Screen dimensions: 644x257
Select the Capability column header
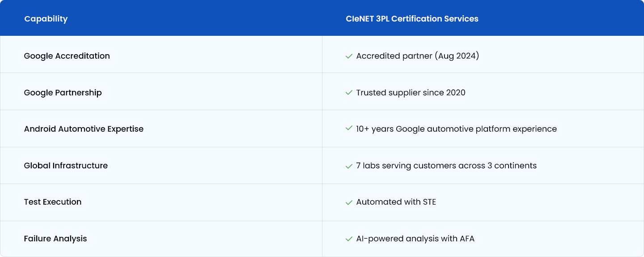46,19
